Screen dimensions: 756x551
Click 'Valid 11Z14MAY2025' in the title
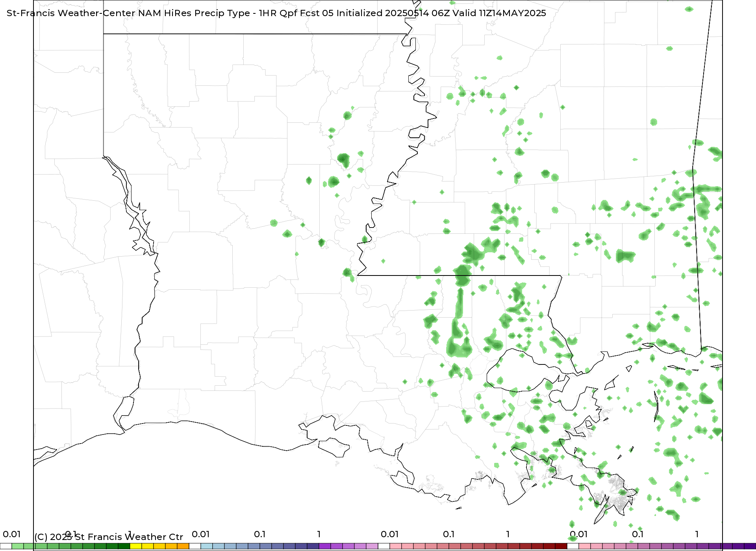click(500, 13)
